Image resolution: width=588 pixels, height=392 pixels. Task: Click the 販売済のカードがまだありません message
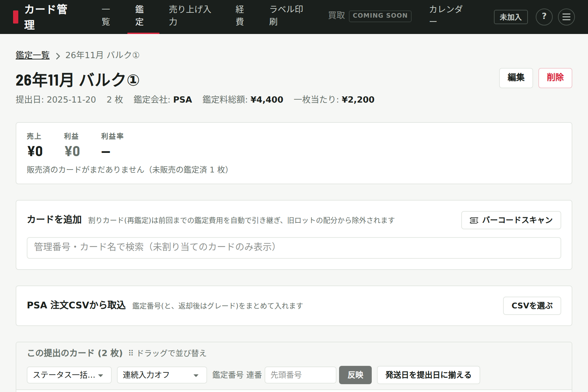(128, 170)
